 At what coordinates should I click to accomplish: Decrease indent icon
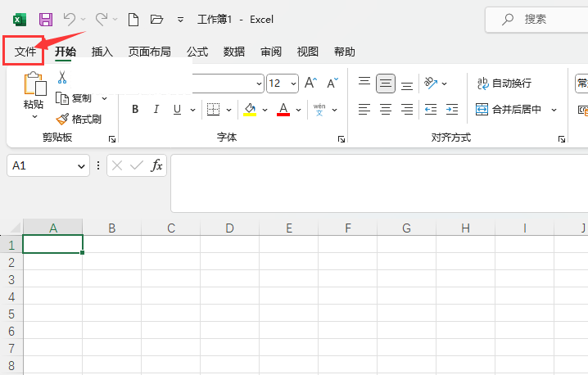coord(431,110)
